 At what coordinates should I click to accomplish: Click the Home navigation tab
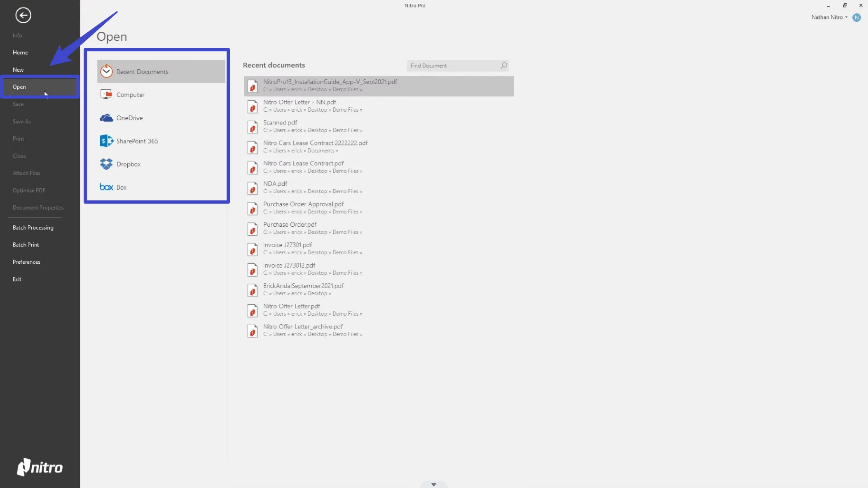click(20, 52)
